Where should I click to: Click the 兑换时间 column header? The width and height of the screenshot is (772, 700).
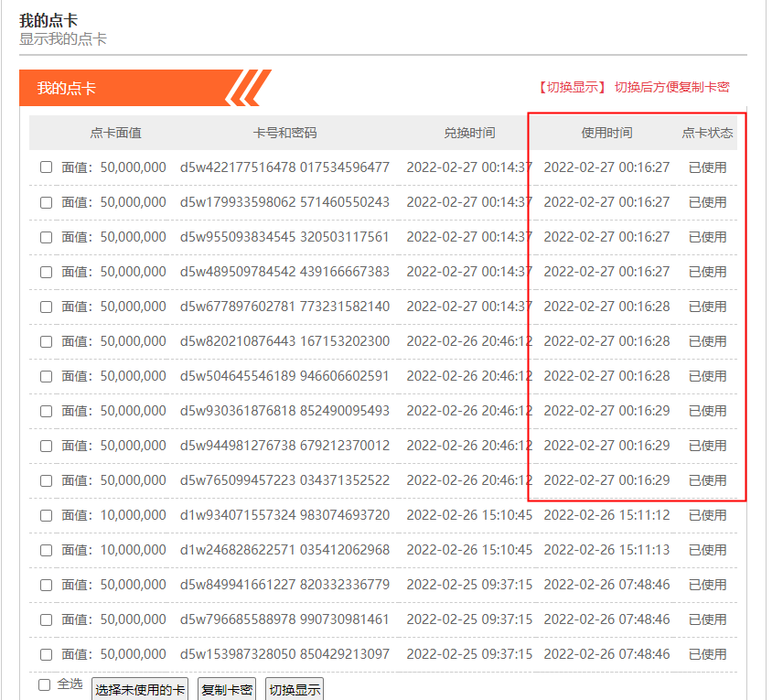click(x=469, y=133)
